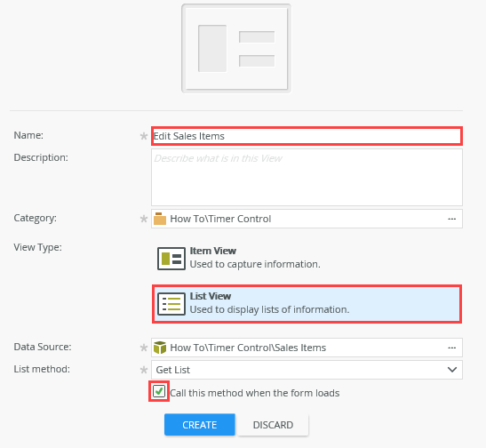Click the 'Used to display lists of information.' text
The image size is (486, 448).
(269, 309)
